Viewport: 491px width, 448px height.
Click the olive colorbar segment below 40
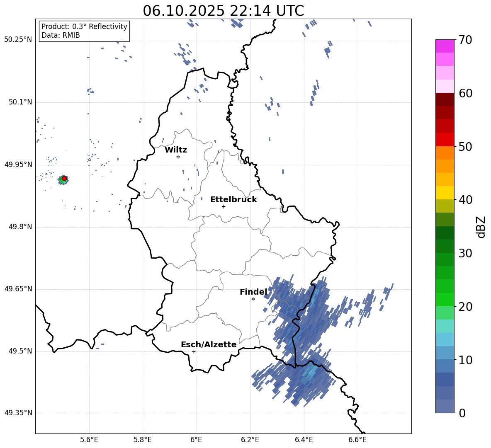coord(445,206)
